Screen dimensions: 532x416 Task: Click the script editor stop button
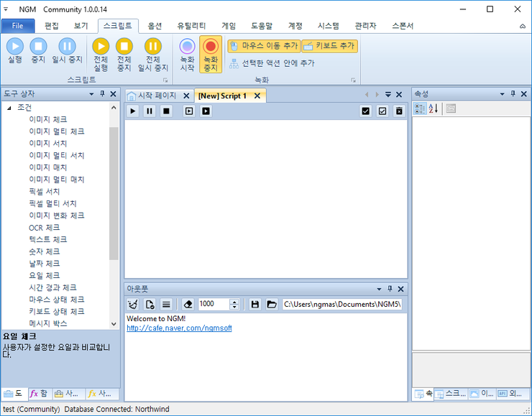click(166, 111)
